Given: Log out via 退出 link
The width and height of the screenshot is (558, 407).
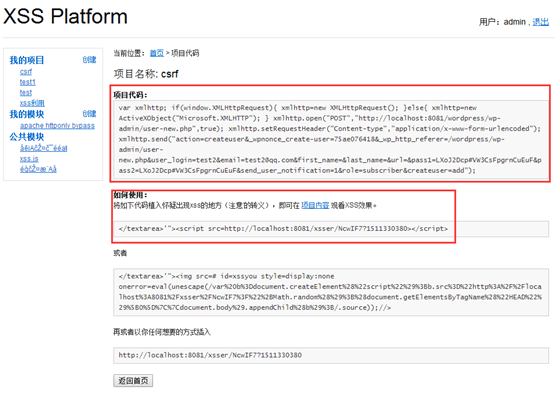Looking at the screenshot, I should [x=541, y=22].
